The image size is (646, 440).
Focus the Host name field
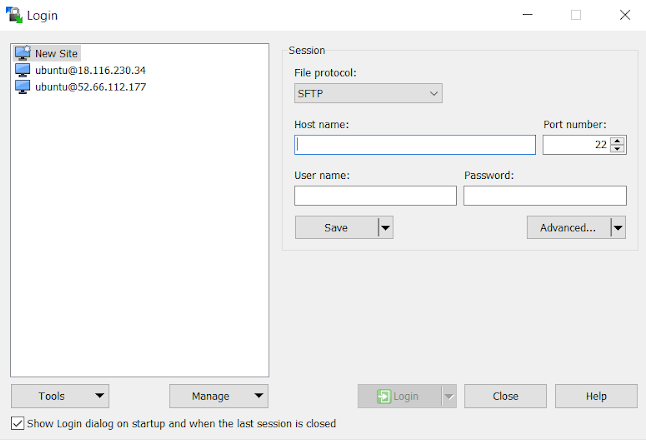point(415,145)
